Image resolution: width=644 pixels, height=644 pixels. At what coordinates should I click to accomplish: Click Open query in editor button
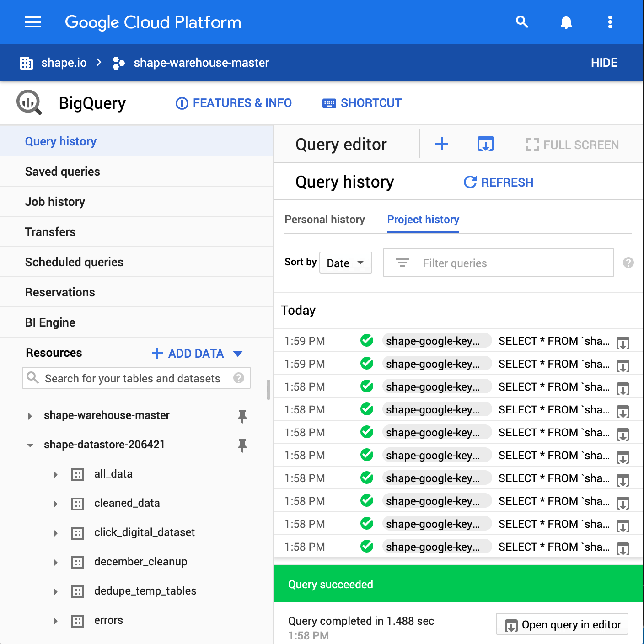[x=562, y=624]
